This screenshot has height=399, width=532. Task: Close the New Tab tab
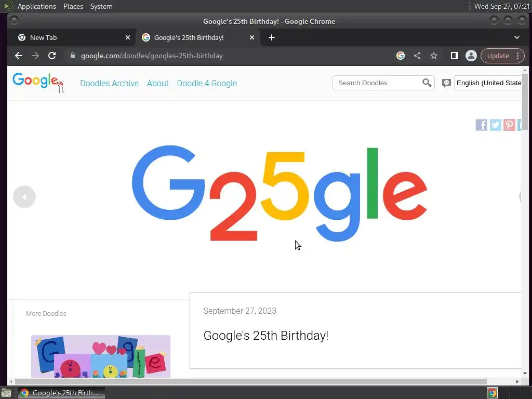click(128, 37)
